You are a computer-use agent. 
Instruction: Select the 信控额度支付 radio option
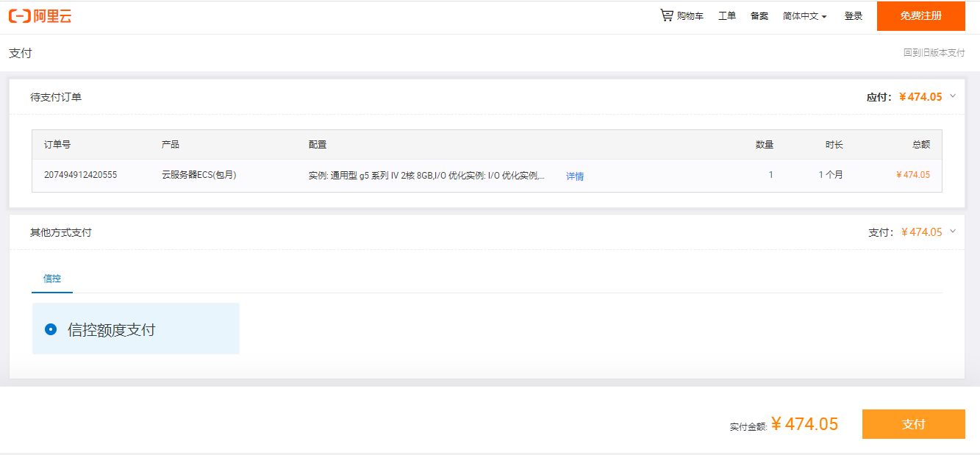click(x=49, y=329)
